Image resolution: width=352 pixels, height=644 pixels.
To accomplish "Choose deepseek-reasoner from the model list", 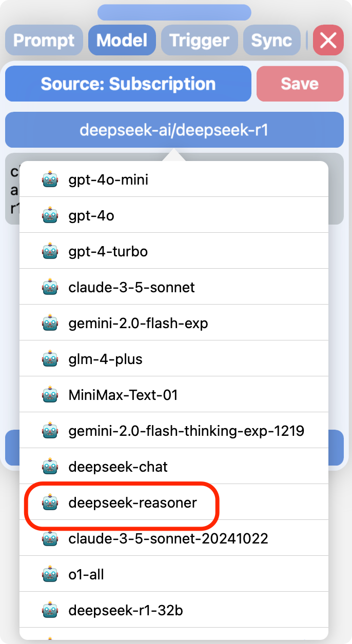I will pyautogui.click(x=174, y=502).
